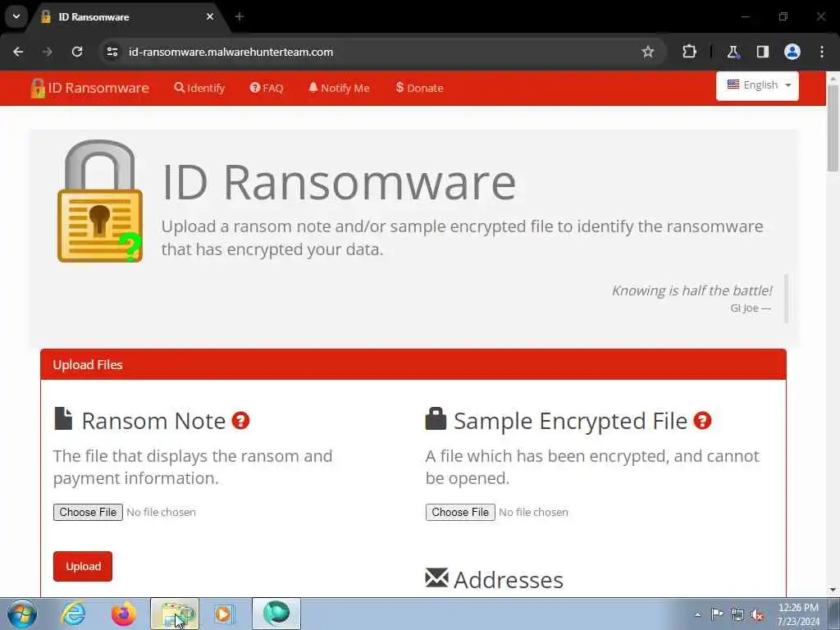Image resolution: width=840 pixels, height=630 pixels.
Task: Open the Chrome three-dot menu
Action: (x=822, y=52)
